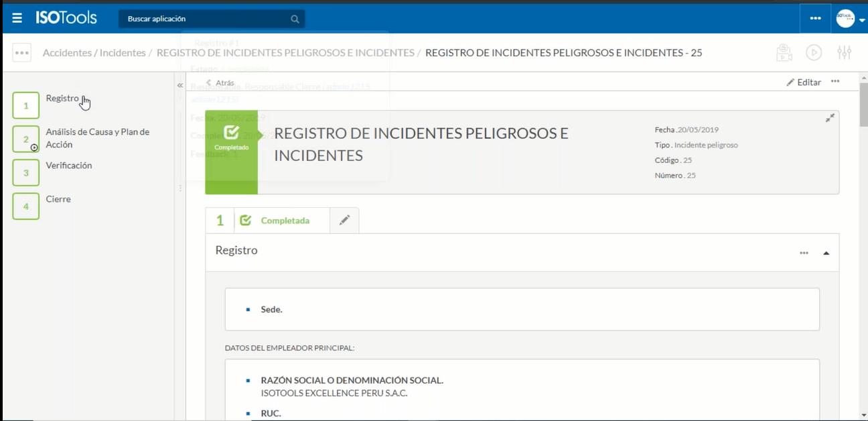Click the Buscar aplicación search field
The image size is (868, 421).
(204, 19)
